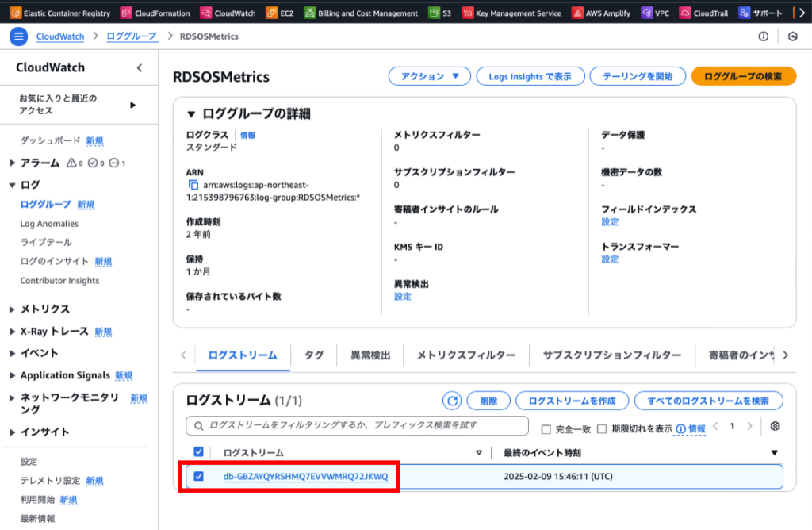Screen dimensions: 812x530
Task: Click the ロググループの検索 orange button
Action: (742, 76)
